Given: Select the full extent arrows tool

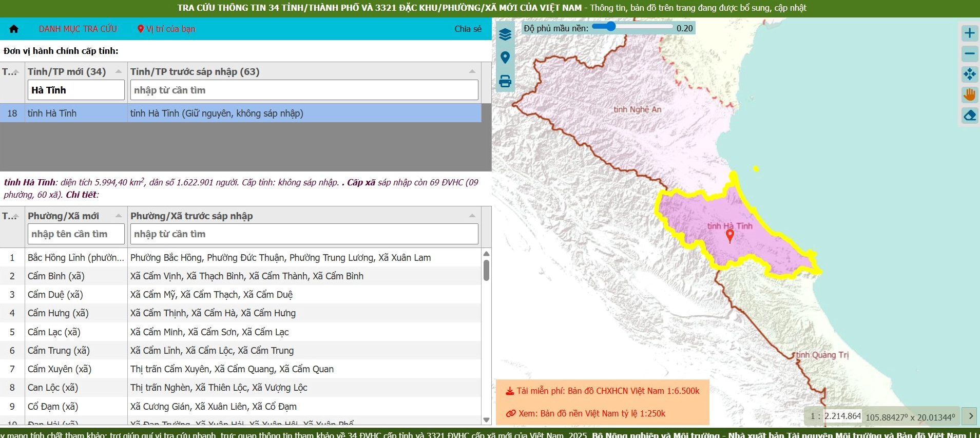Looking at the screenshot, I should click(x=969, y=74).
